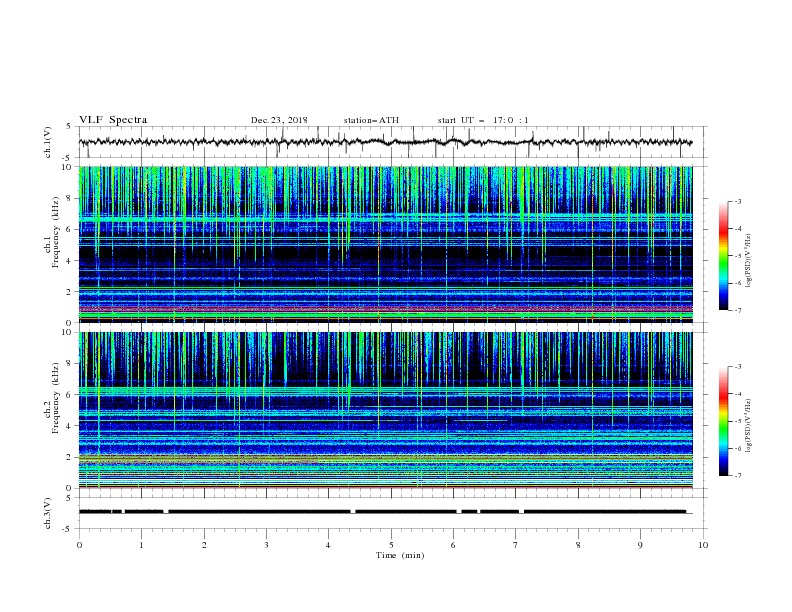Click the ch.2 log(PSD) colorbar label
The height and width of the screenshot is (612, 792).
[749, 426]
